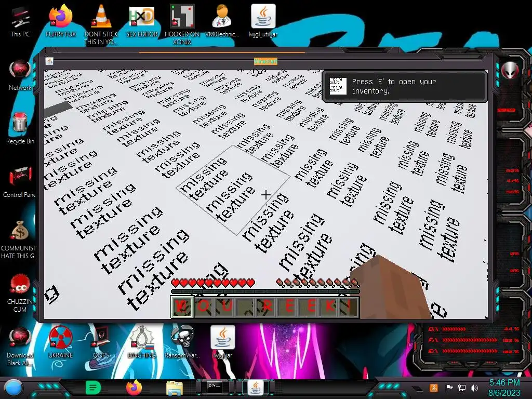This screenshot has height=399, width=532.
Task: Open the This PC desktop icon
Action: tap(20, 20)
